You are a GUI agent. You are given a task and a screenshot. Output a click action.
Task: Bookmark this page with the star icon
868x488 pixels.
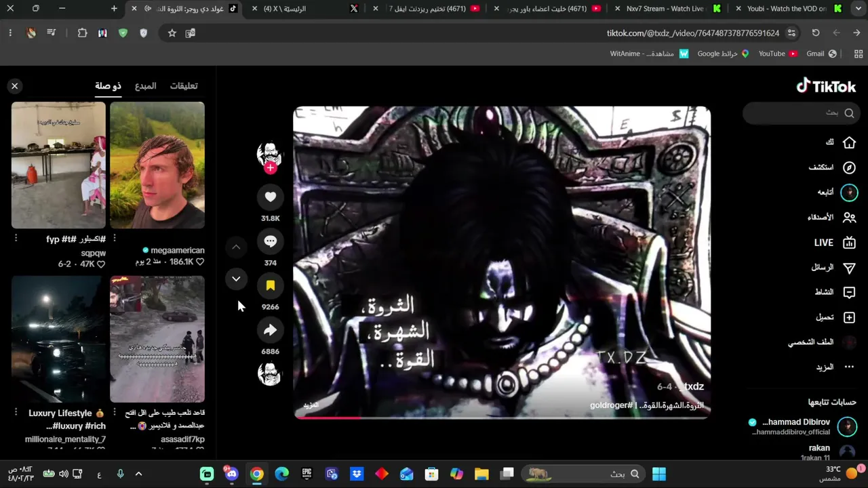click(x=172, y=33)
